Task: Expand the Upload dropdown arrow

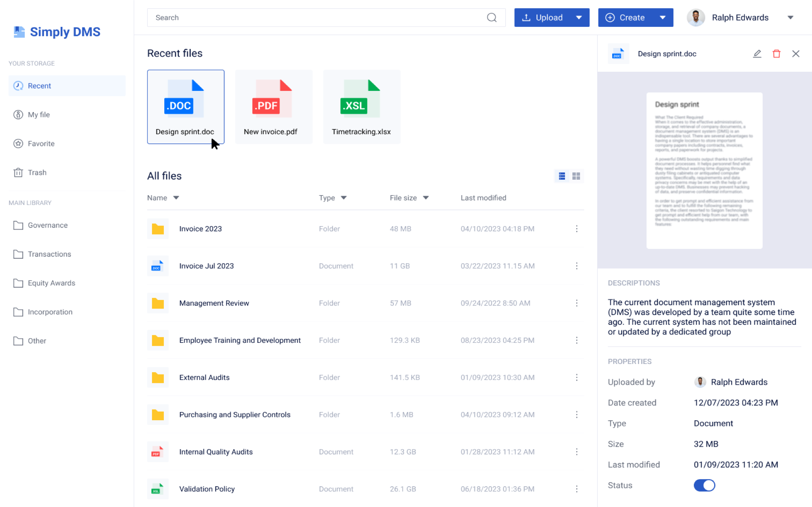Action: point(579,18)
